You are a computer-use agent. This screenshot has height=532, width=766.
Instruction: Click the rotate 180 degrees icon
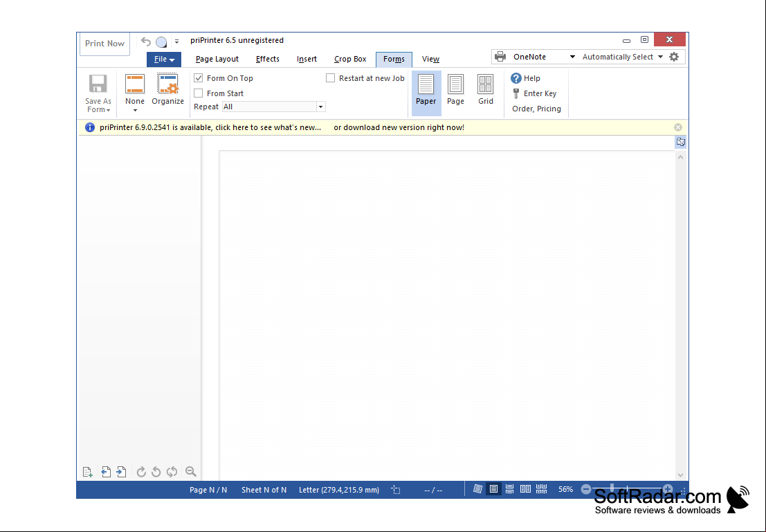point(172,472)
